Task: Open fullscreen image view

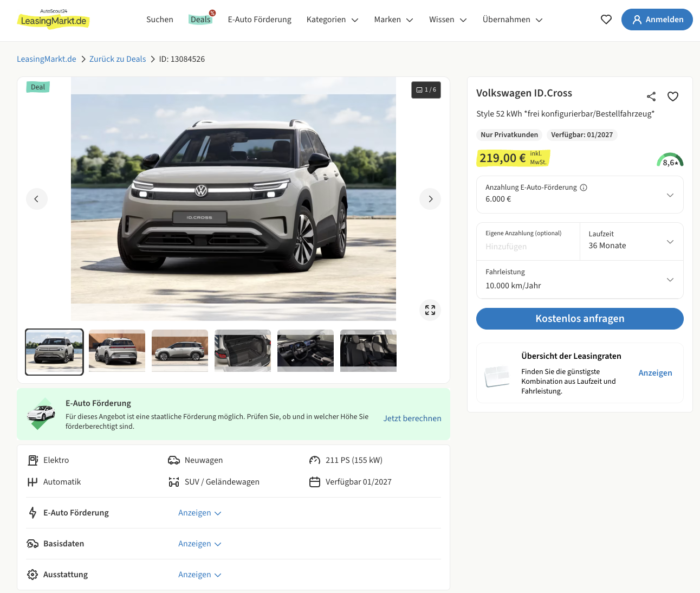Action: [430, 310]
